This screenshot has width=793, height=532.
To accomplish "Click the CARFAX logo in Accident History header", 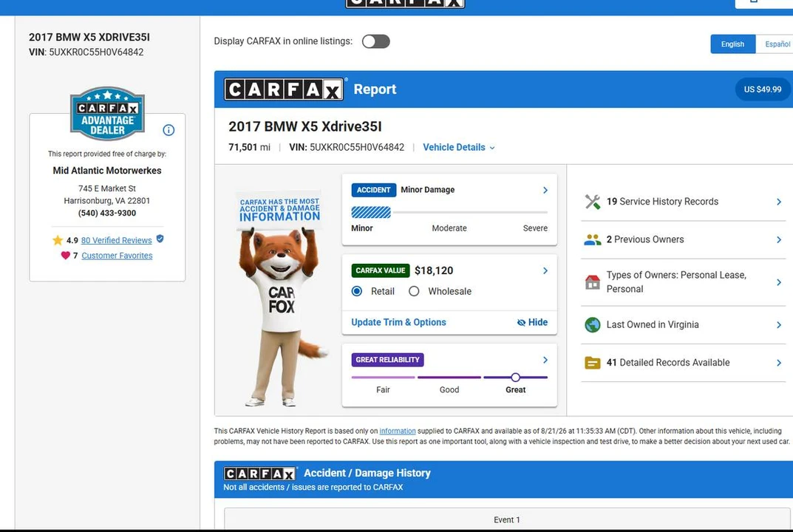I will click(x=260, y=474).
